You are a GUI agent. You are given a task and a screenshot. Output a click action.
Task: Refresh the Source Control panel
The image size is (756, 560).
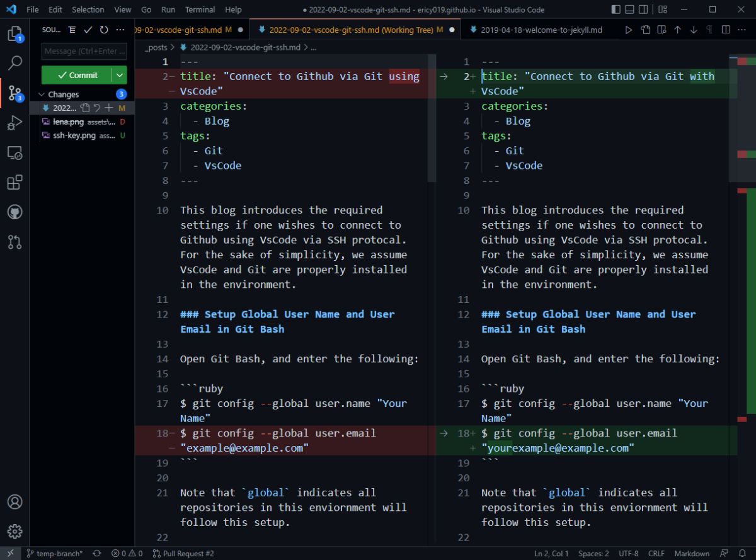pyautogui.click(x=104, y=30)
